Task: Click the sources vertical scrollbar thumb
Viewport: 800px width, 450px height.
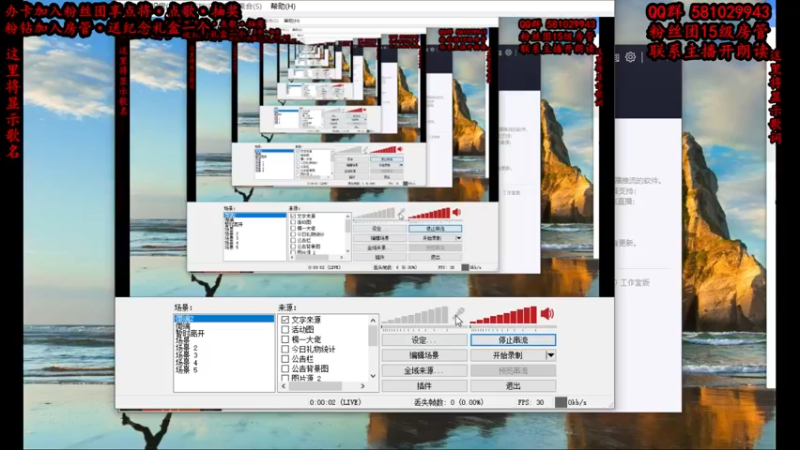Action: click(x=373, y=335)
